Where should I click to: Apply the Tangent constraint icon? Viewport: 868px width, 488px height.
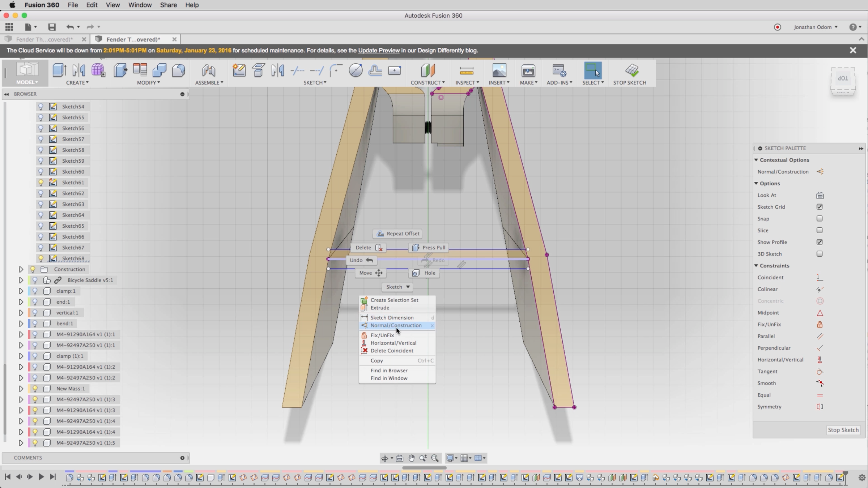point(820,372)
